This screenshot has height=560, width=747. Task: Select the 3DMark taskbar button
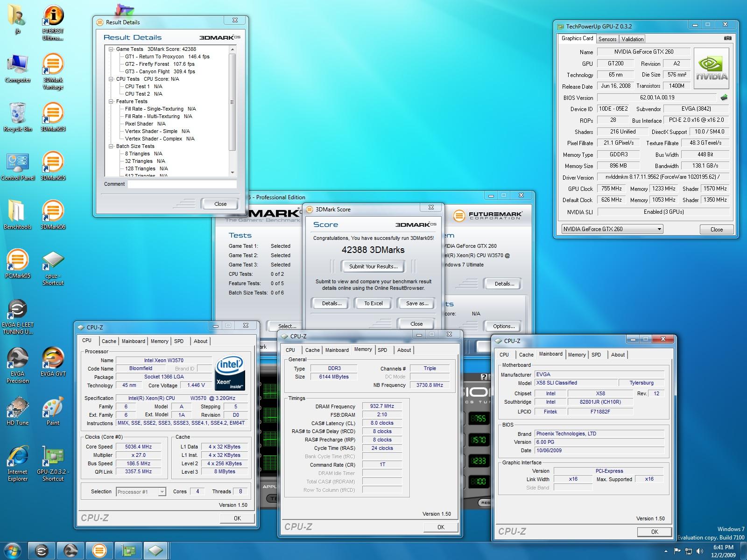(99, 551)
